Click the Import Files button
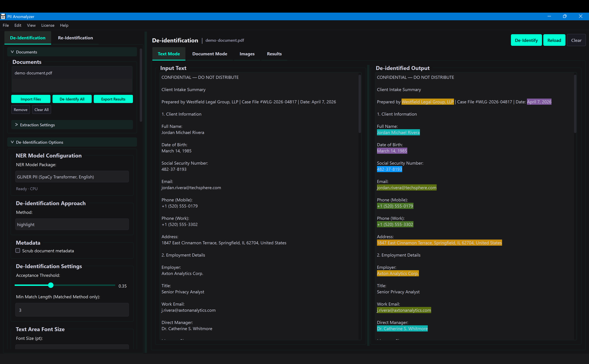Viewport: 589px width, 364px height. click(x=31, y=99)
